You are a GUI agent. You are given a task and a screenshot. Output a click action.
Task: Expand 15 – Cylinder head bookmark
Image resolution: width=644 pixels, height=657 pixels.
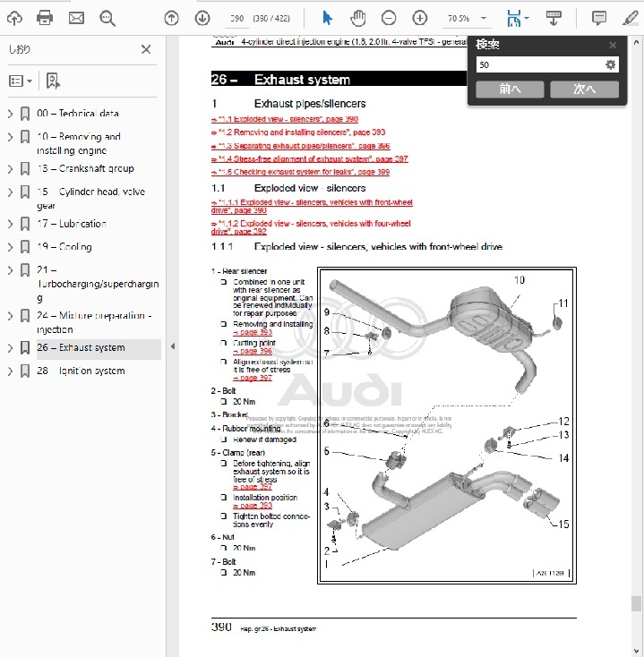coord(11,192)
